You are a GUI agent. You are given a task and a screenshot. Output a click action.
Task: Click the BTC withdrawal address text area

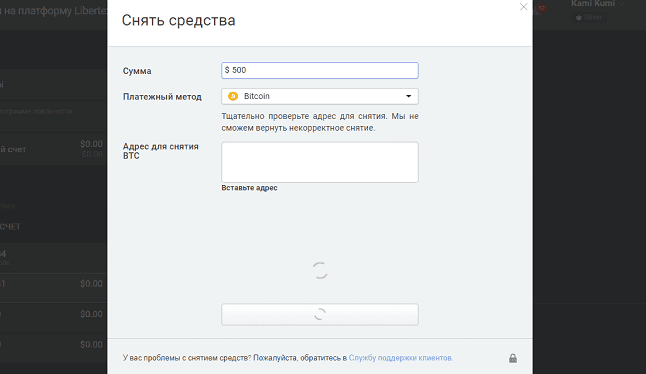click(320, 162)
